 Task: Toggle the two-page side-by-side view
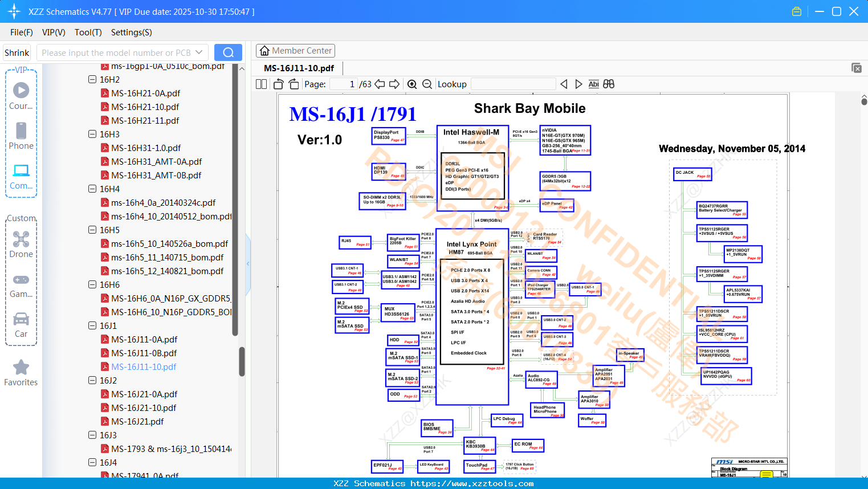(x=261, y=84)
